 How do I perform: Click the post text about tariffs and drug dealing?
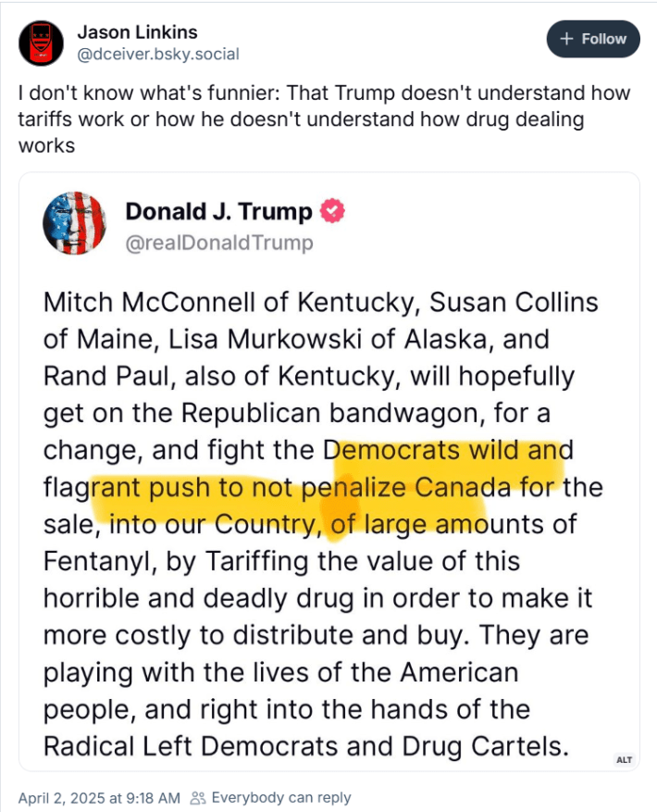tap(324, 119)
